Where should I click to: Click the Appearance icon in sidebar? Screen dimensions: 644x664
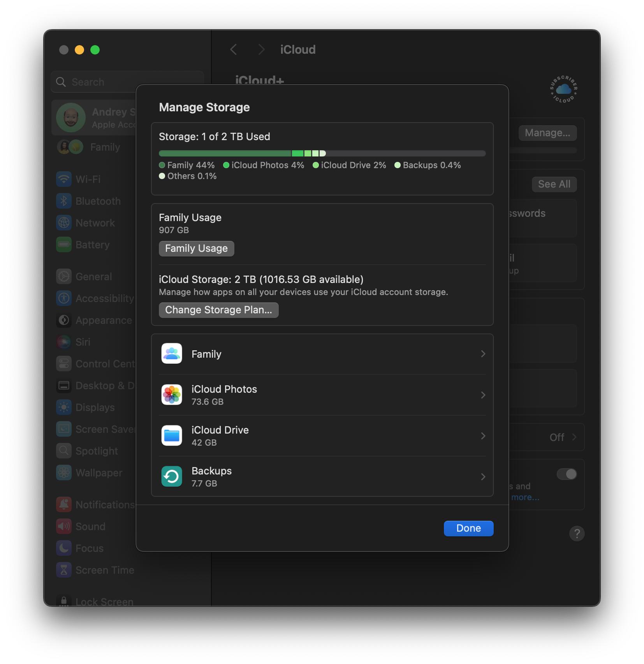pos(64,320)
